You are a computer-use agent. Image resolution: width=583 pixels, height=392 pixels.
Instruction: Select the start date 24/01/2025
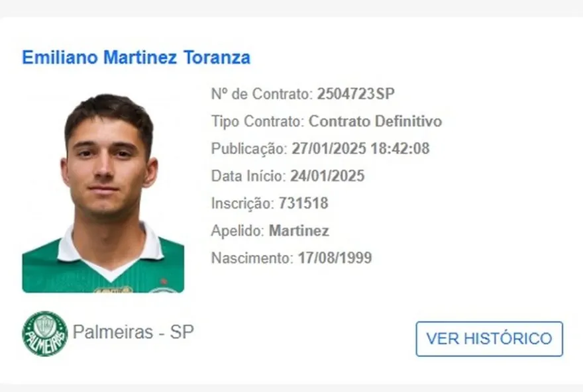tap(327, 176)
